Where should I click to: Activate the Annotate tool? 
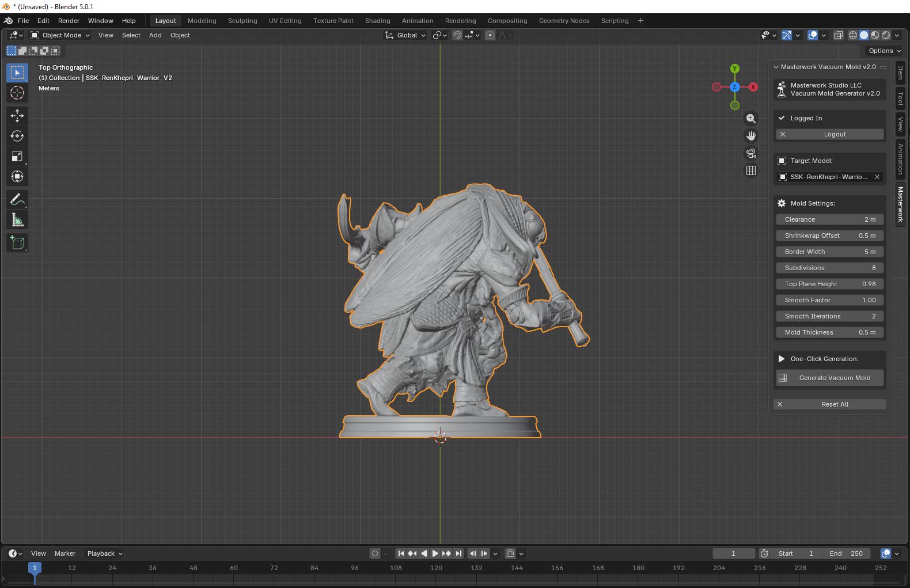(17, 199)
